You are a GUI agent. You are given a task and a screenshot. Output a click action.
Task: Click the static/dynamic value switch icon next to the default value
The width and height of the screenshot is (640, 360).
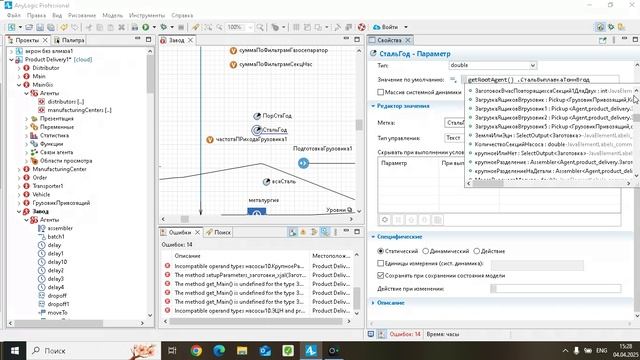click(453, 80)
